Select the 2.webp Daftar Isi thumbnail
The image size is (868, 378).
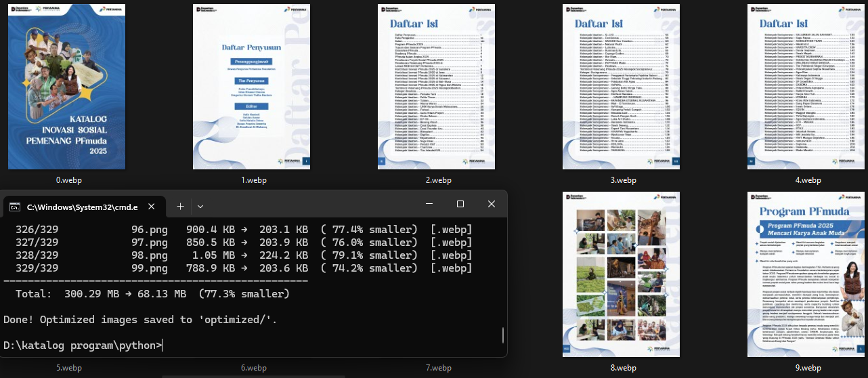click(x=437, y=87)
